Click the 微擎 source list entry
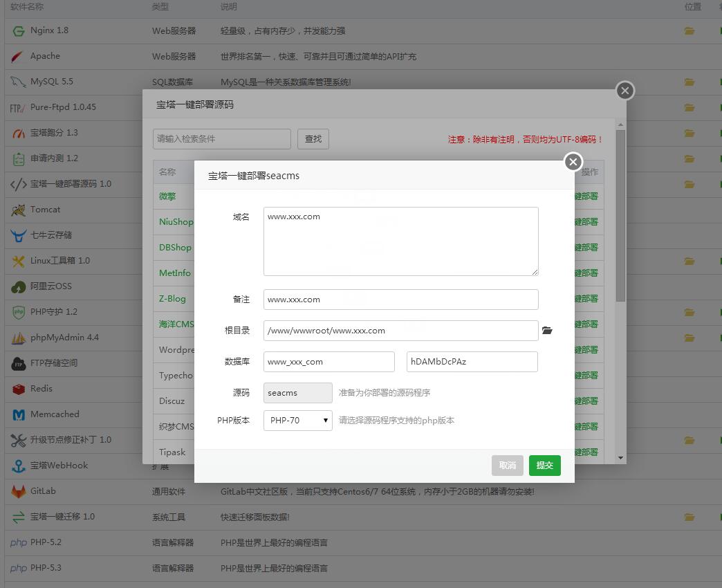This screenshot has height=588, width=722. tap(167, 196)
